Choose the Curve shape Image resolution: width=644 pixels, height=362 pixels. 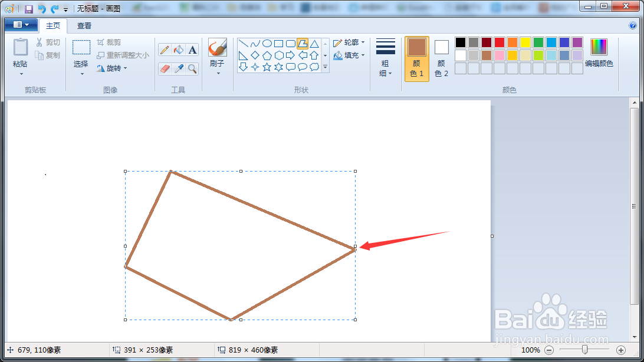pos(255,44)
